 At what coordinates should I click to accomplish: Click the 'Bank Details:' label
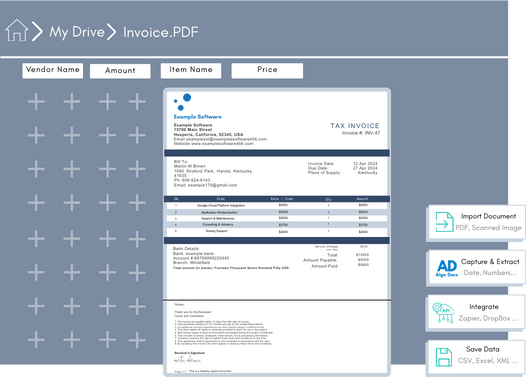tap(186, 249)
